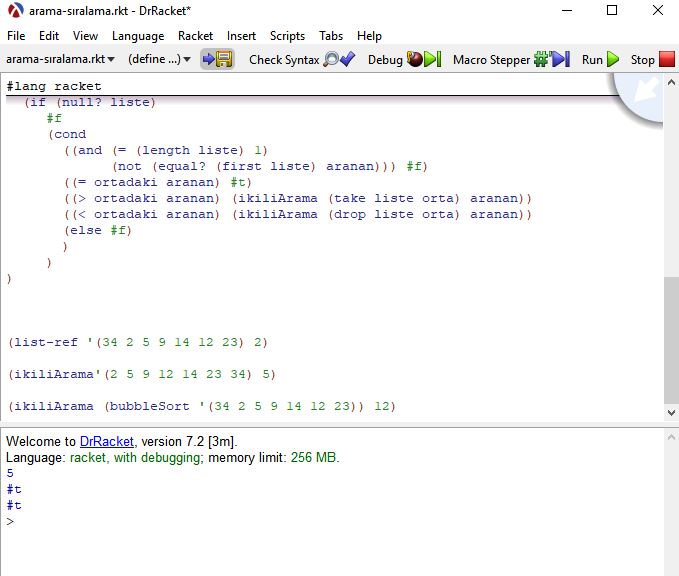Open the (define ...) definitions dropdown
Image resolution: width=679 pixels, height=576 pixels.
(160, 59)
